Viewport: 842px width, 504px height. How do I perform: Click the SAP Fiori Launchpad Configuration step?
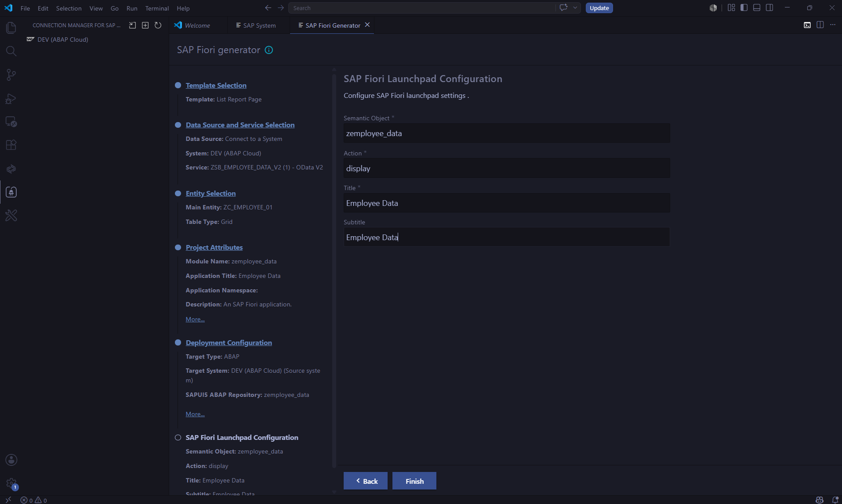[x=242, y=437]
